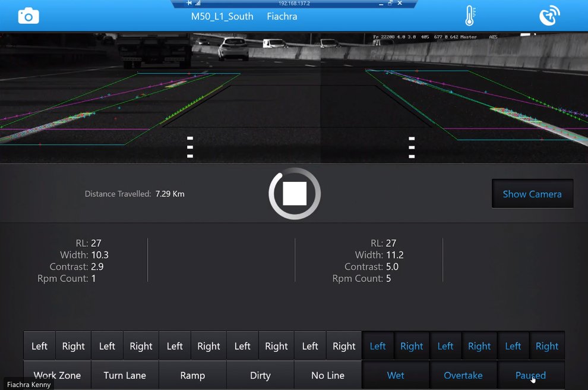
Task: Select Right above the Overtake button
Action: coord(479,345)
